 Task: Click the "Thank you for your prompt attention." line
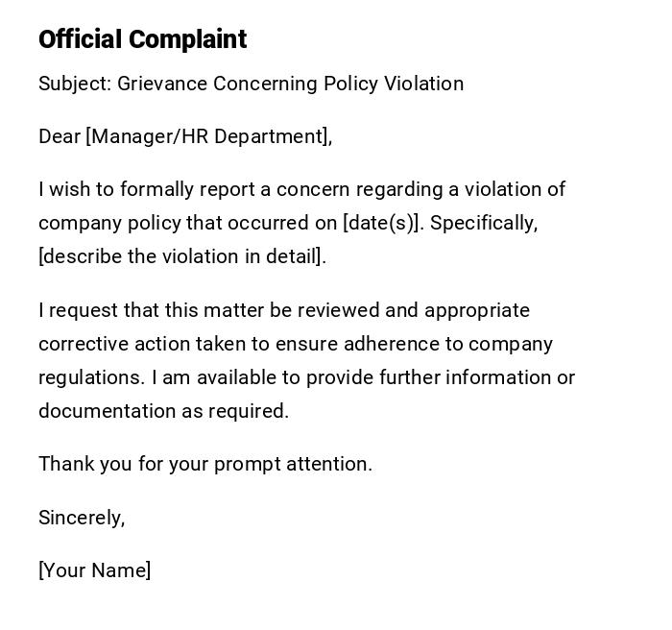205,464
